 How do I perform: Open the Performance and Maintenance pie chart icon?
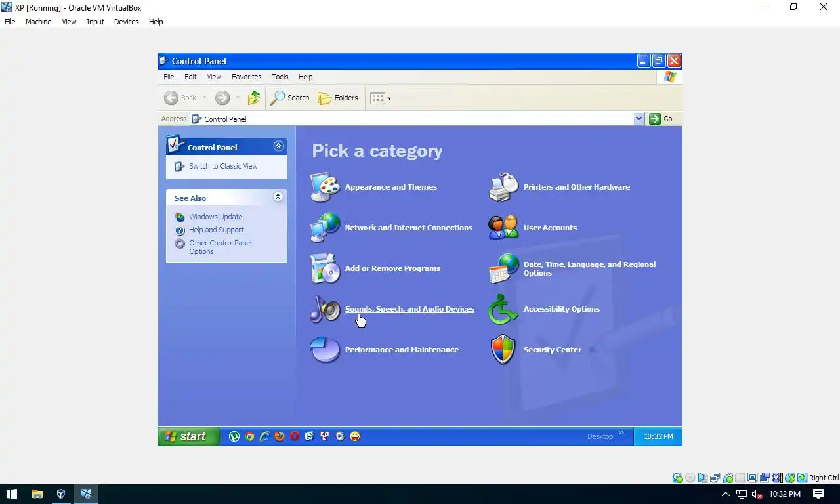(325, 350)
